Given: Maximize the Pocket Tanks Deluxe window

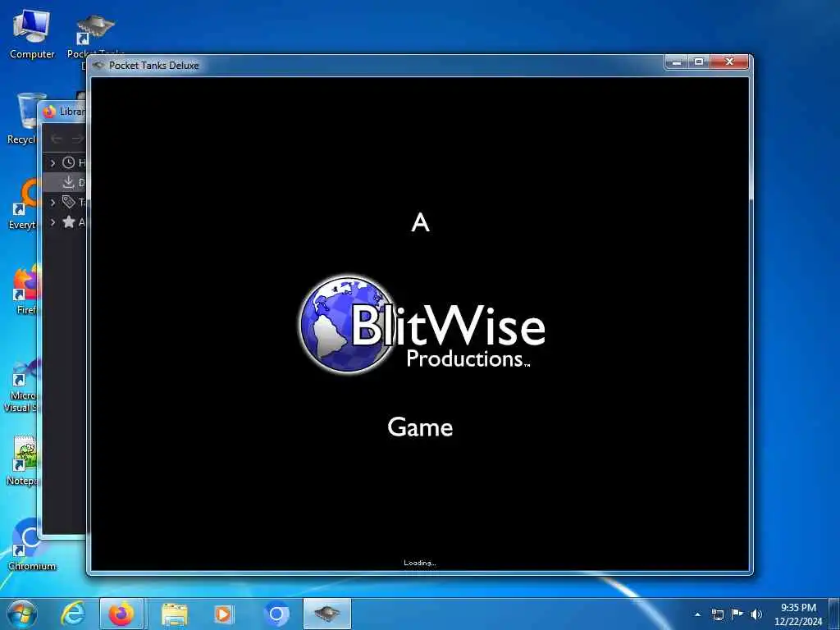Looking at the screenshot, I should [x=699, y=62].
